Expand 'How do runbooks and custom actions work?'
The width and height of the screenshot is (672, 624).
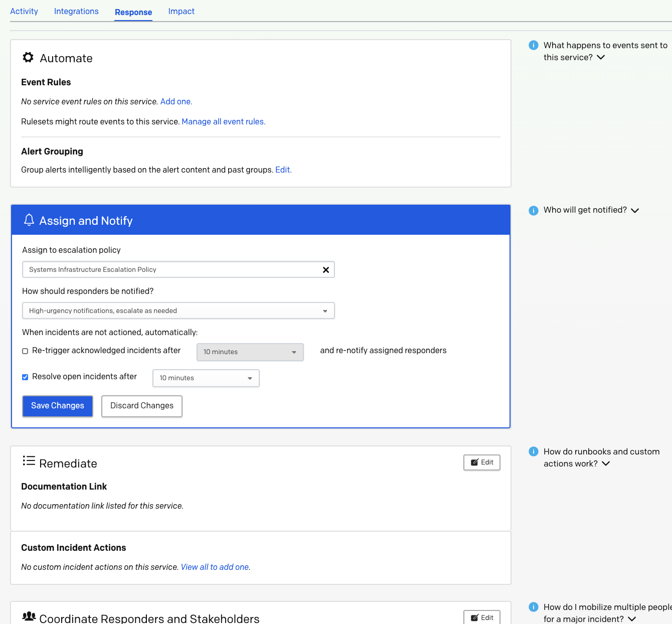coord(606,463)
